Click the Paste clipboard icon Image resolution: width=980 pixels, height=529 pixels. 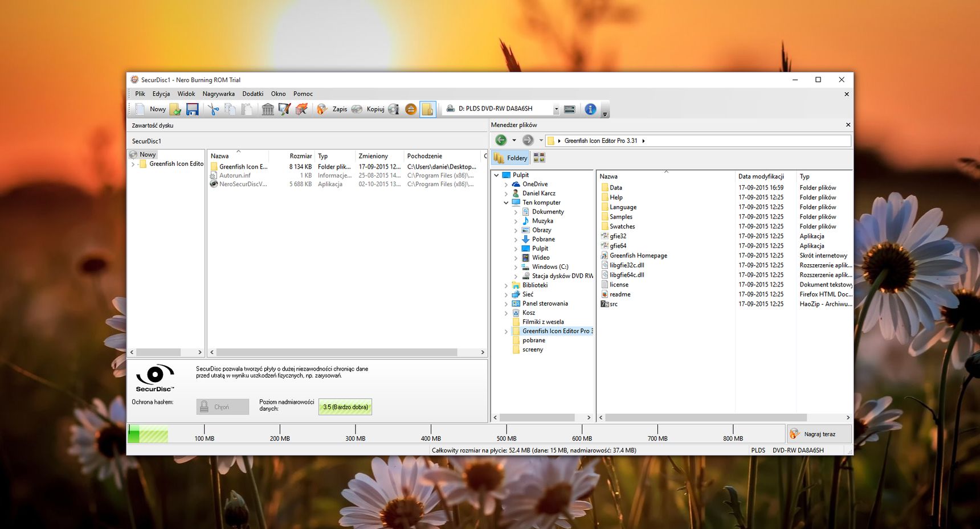(x=247, y=109)
